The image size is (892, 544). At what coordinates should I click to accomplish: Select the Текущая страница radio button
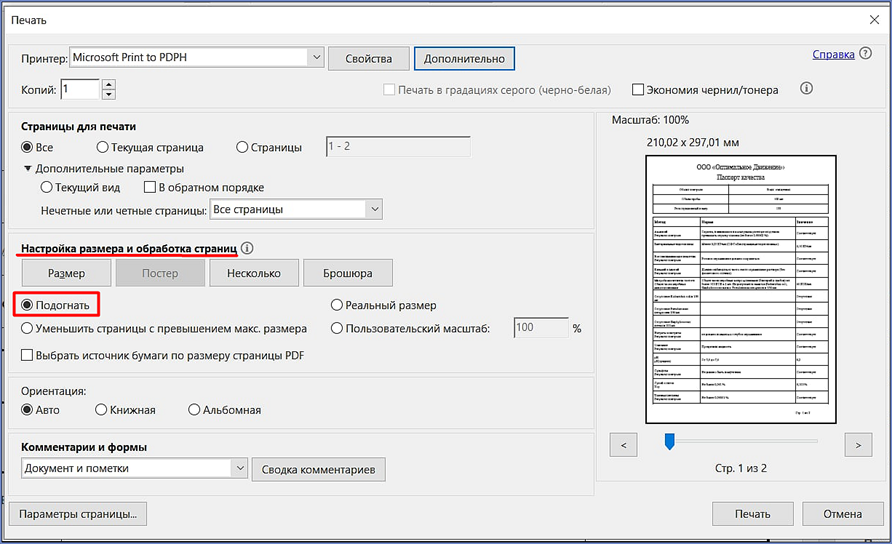click(102, 147)
